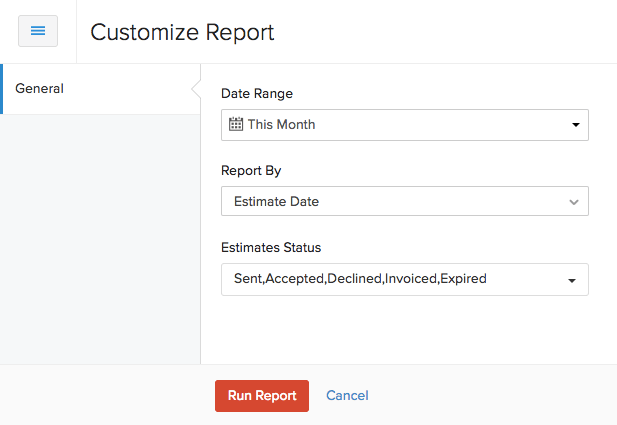
Task: Click the Customize Report heading
Action: point(182,32)
